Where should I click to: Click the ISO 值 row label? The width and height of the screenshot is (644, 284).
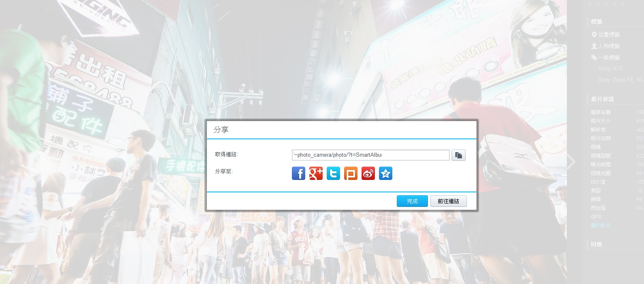click(598, 182)
